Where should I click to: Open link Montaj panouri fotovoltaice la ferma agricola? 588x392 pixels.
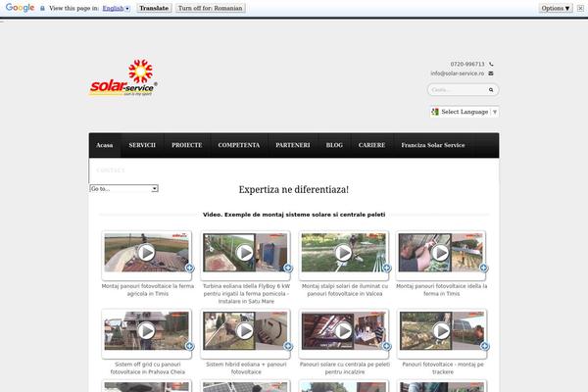(x=148, y=290)
